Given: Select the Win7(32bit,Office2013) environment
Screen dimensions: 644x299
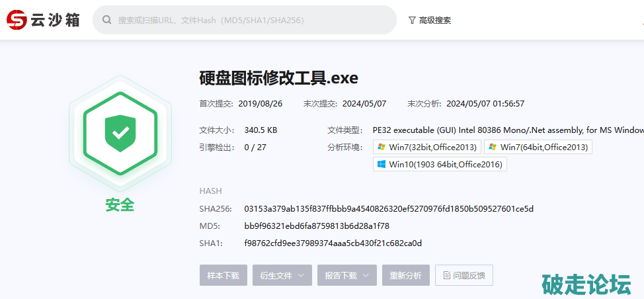Looking at the screenshot, I should point(427,147).
